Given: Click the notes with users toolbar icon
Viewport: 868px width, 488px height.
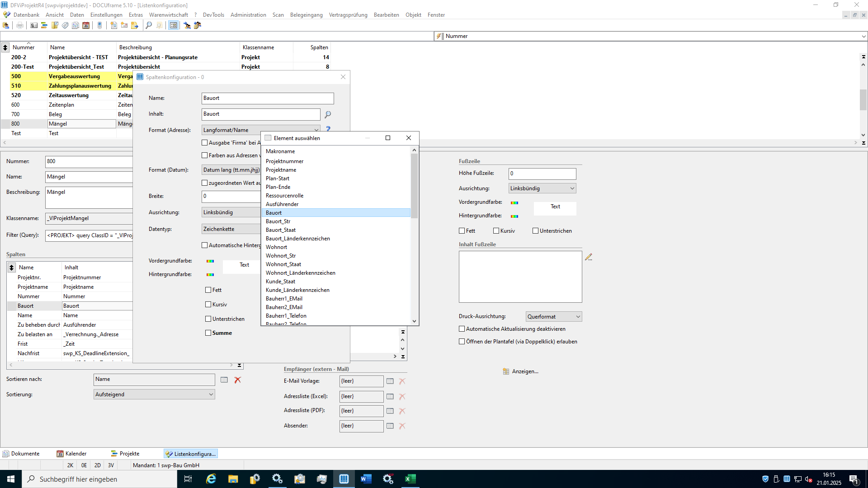Looking at the screenshot, I should [x=198, y=26].
